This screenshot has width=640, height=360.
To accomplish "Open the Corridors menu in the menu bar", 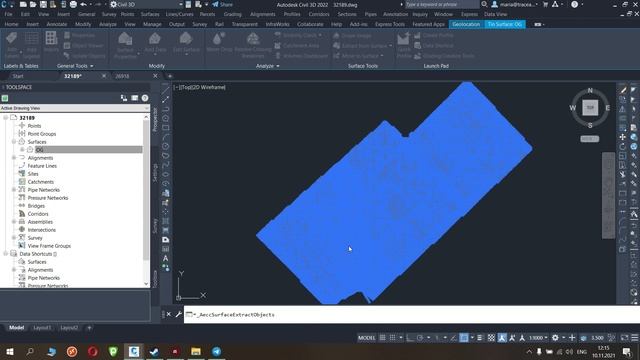I will point(319,14).
